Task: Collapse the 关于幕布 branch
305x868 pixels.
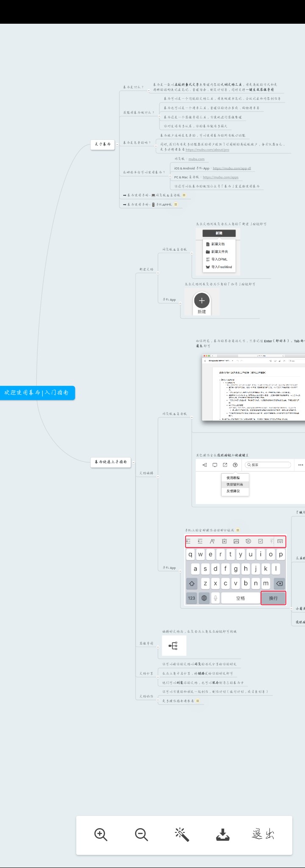Action: [116, 144]
